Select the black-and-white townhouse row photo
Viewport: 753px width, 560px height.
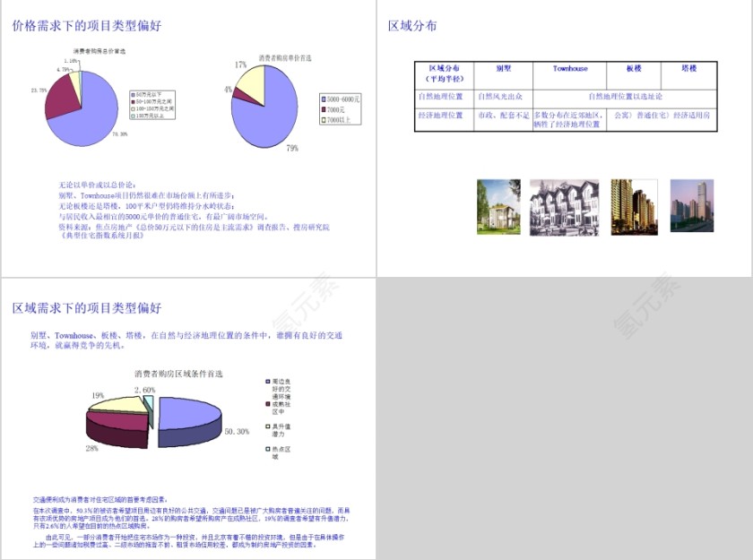[x=564, y=207]
